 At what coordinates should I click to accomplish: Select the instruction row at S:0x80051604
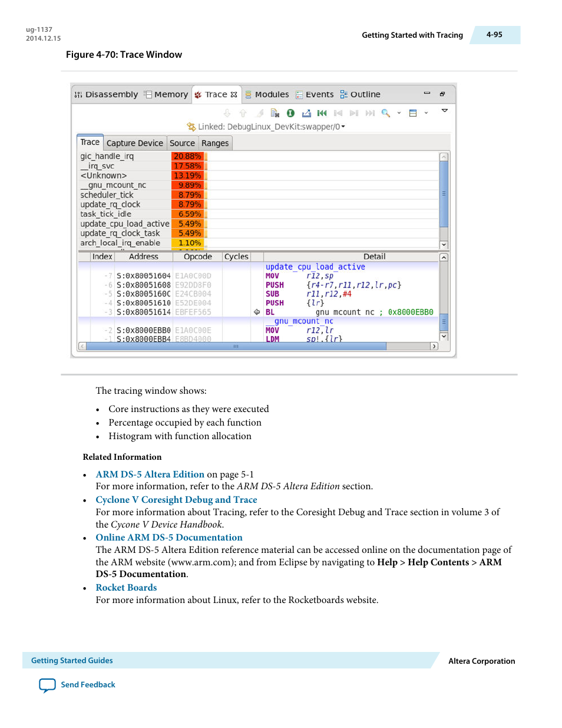(259, 276)
